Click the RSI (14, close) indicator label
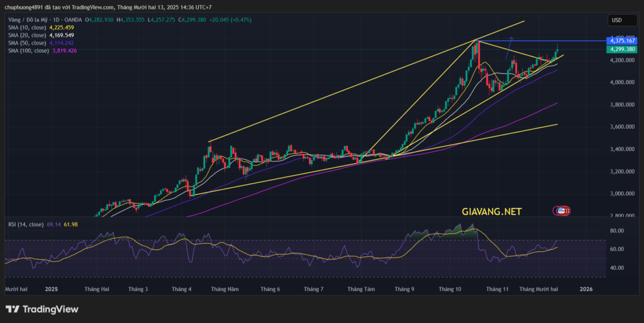The image size is (644, 323). (26, 223)
